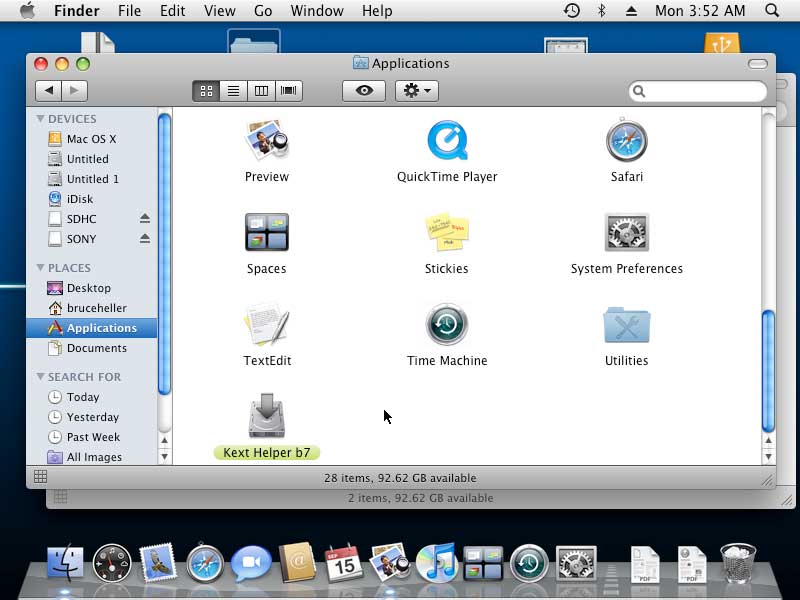Launch QuickTime Player from Applications
This screenshot has height=600, width=800.
(x=447, y=140)
